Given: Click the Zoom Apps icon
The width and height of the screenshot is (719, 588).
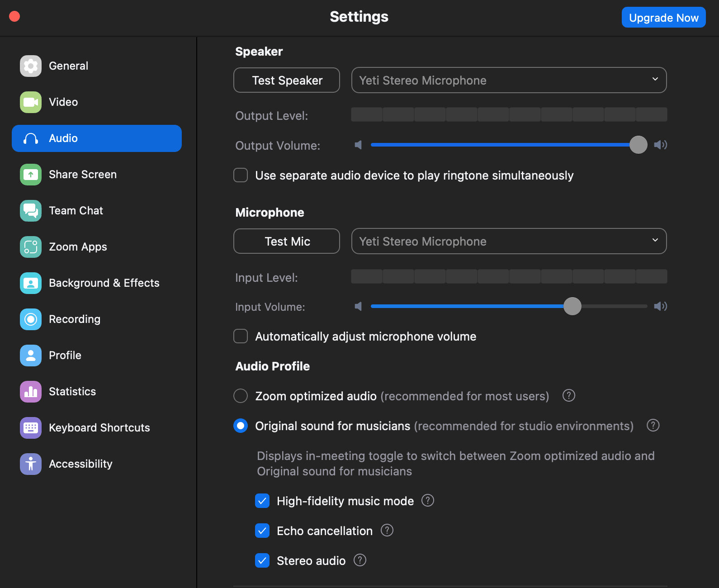Looking at the screenshot, I should (x=31, y=247).
